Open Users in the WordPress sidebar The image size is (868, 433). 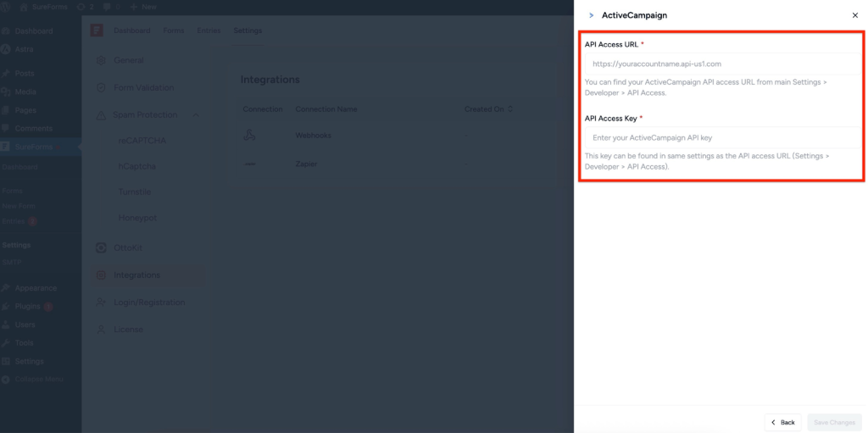tap(25, 325)
